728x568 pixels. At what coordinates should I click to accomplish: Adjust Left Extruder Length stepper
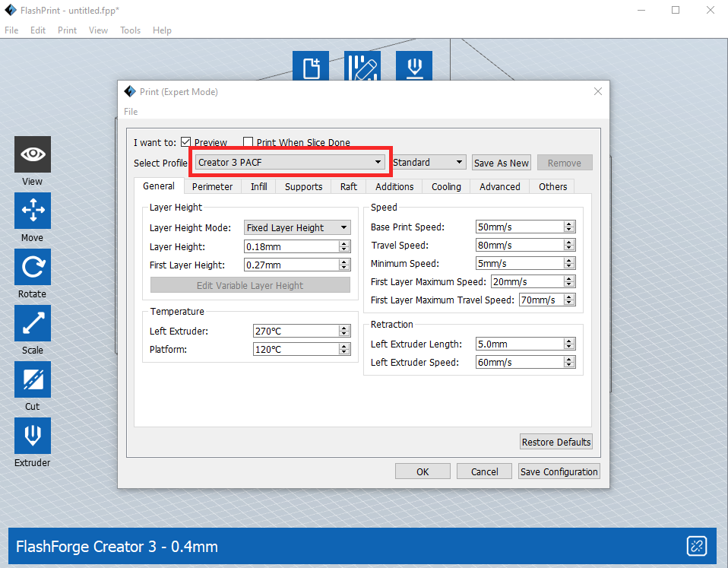pos(569,344)
